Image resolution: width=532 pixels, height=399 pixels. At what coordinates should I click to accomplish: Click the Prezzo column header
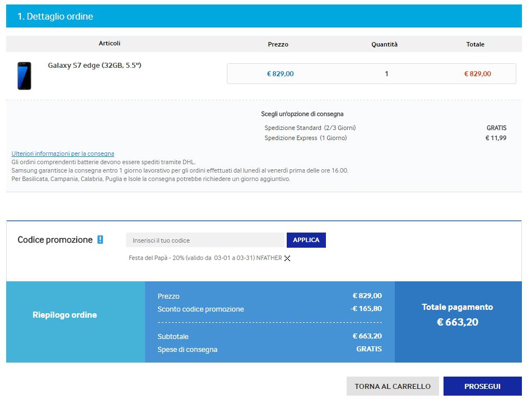click(278, 44)
